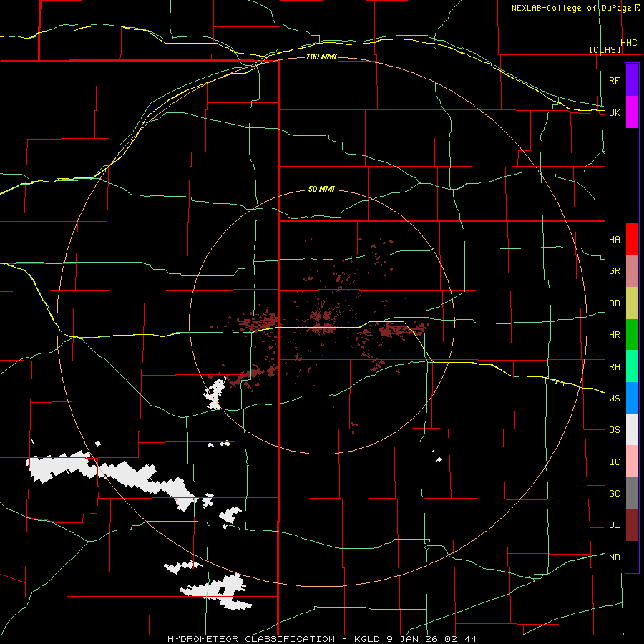Click the white DS legend swatch
This screenshot has width=644, height=644.
pos(632,429)
